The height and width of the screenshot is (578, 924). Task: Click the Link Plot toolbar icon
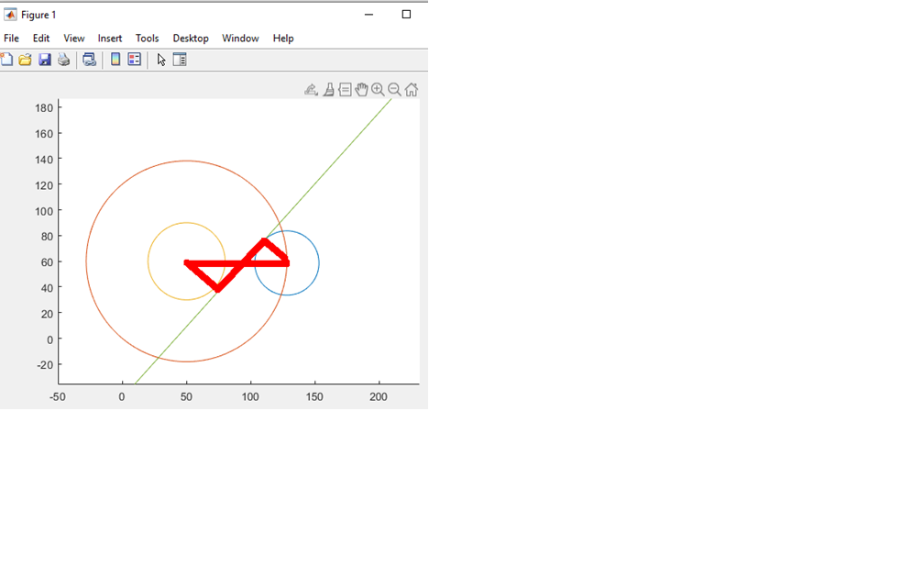[x=90, y=60]
